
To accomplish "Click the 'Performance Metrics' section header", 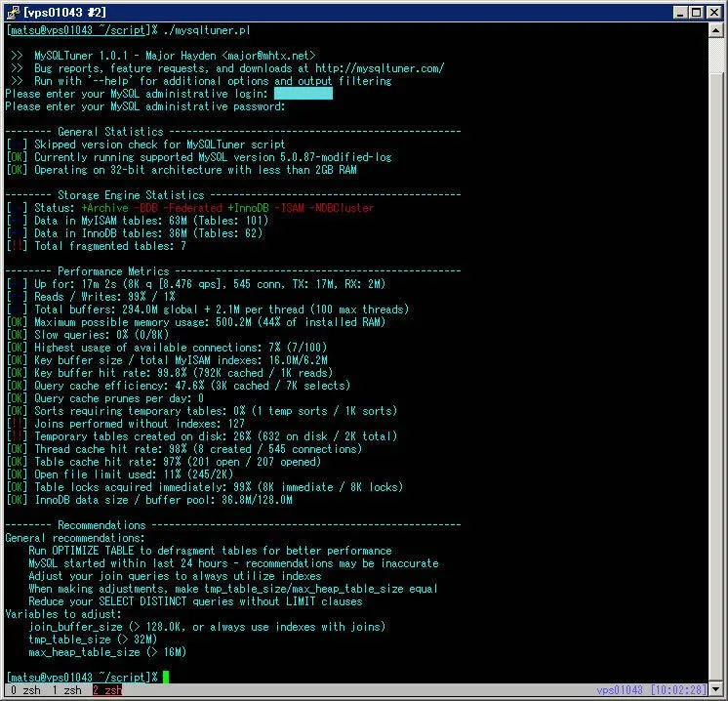I will [x=113, y=270].
